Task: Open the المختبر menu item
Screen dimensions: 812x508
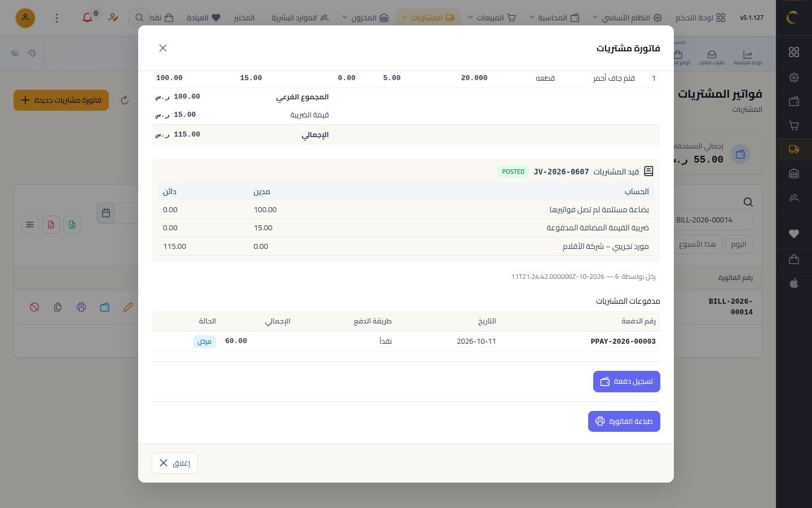Action: click(x=244, y=18)
